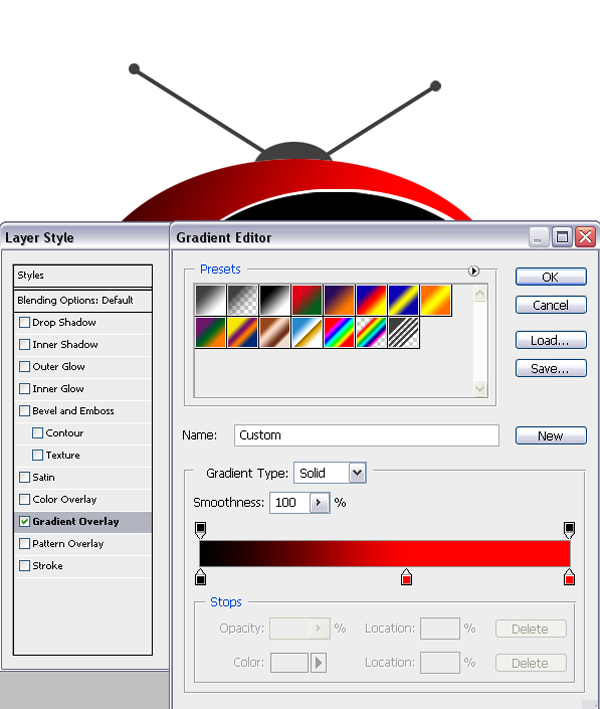This screenshot has height=709, width=600.
Task: Tick the Outer Glow checkbox
Action: tap(24, 366)
